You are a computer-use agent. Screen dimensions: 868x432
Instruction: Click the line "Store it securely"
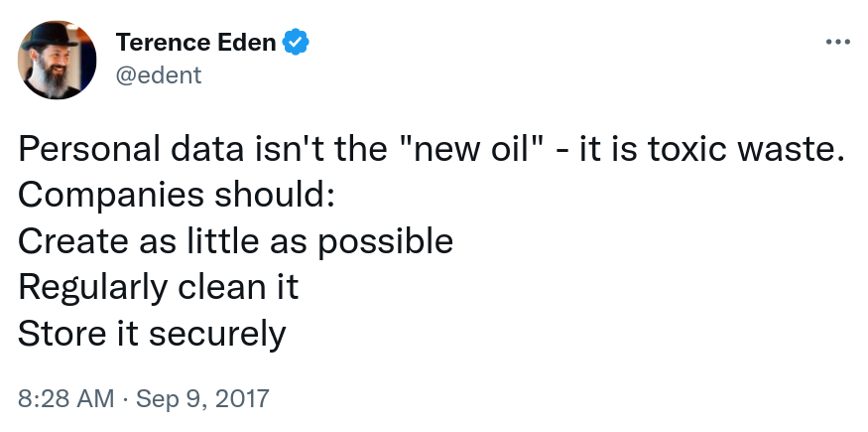click(x=151, y=333)
